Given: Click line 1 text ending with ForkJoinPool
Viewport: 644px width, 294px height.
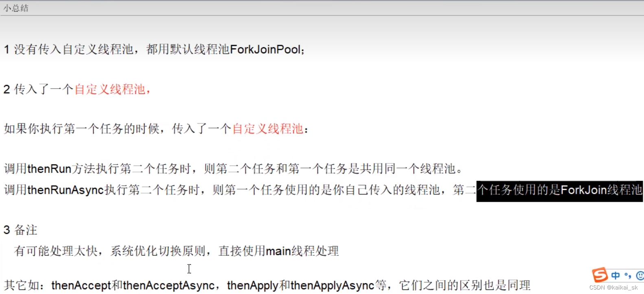Looking at the screenshot, I should [x=154, y=50].
